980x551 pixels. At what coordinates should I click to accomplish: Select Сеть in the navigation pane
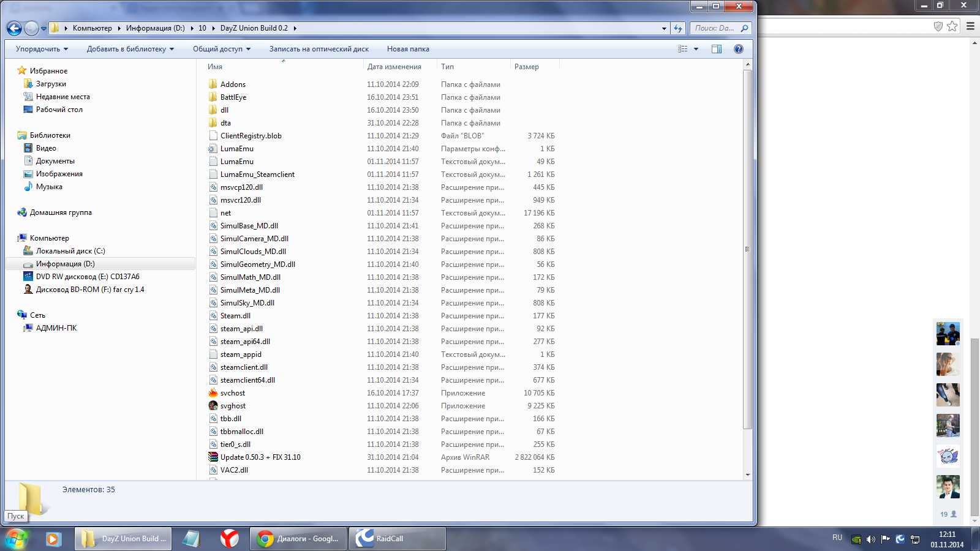click(37, 315)
